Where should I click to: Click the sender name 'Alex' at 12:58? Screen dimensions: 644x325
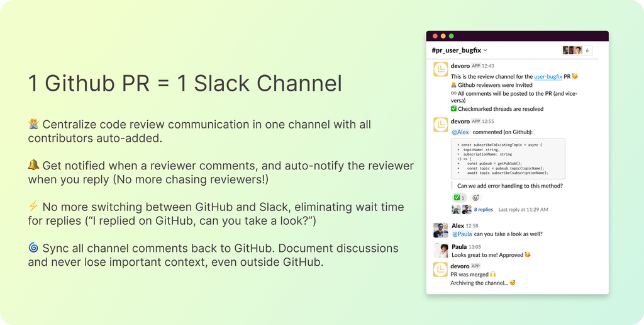(458, 225)
